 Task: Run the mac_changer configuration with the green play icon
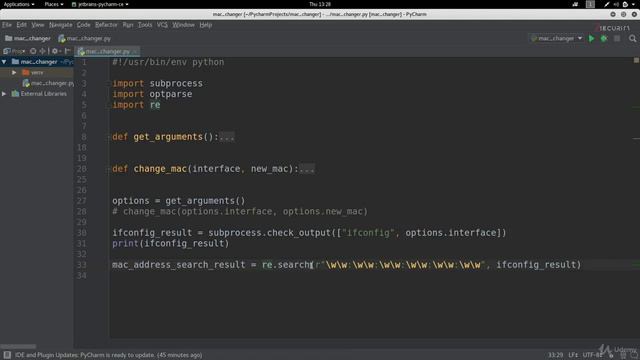591,38
